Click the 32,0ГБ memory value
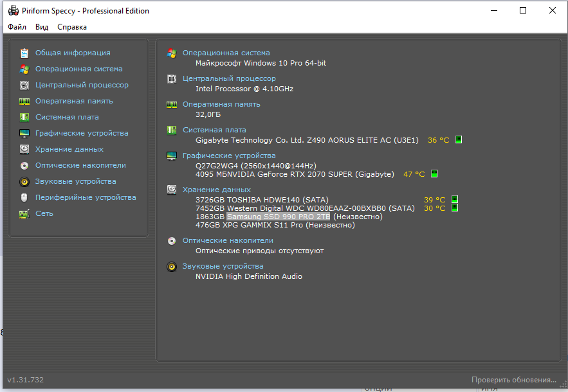Viewport: 568px width, 392px height. (x=208, y=114)
